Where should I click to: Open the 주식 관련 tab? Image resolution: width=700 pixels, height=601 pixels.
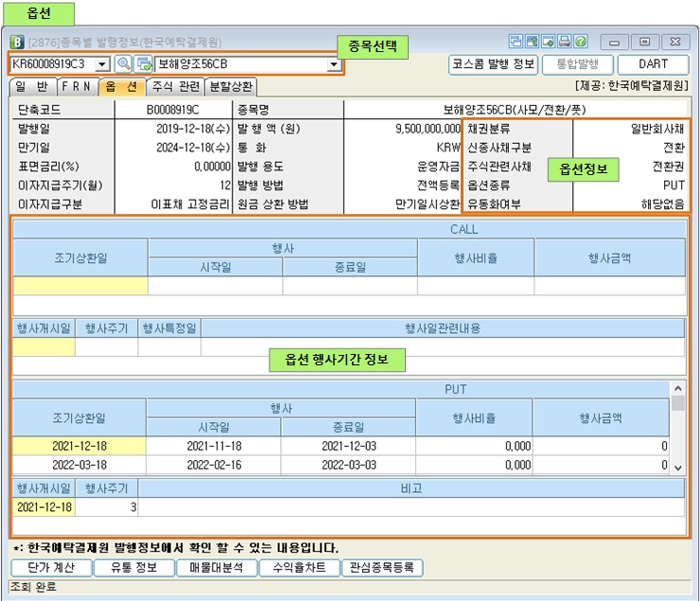pos(175,87)
